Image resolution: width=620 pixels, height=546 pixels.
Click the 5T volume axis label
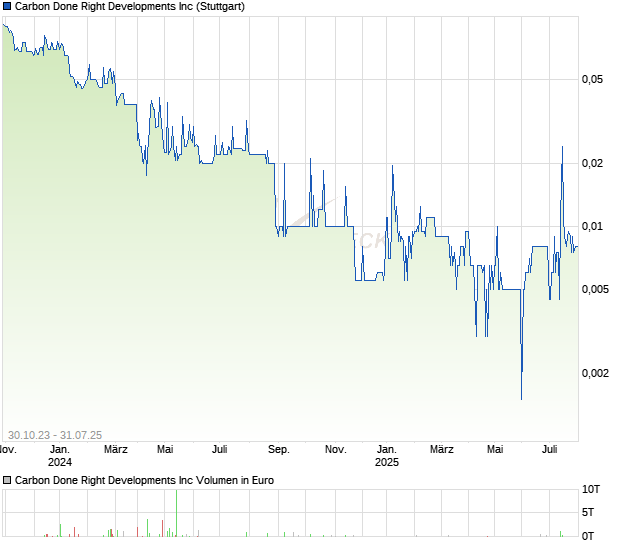click(x=588, y=512)
